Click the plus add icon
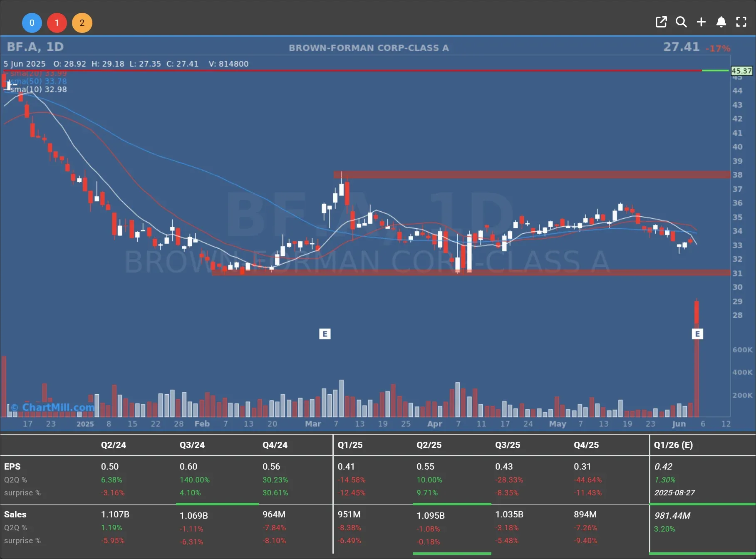Screen dimensions: 756x559 tap(701, 22)
